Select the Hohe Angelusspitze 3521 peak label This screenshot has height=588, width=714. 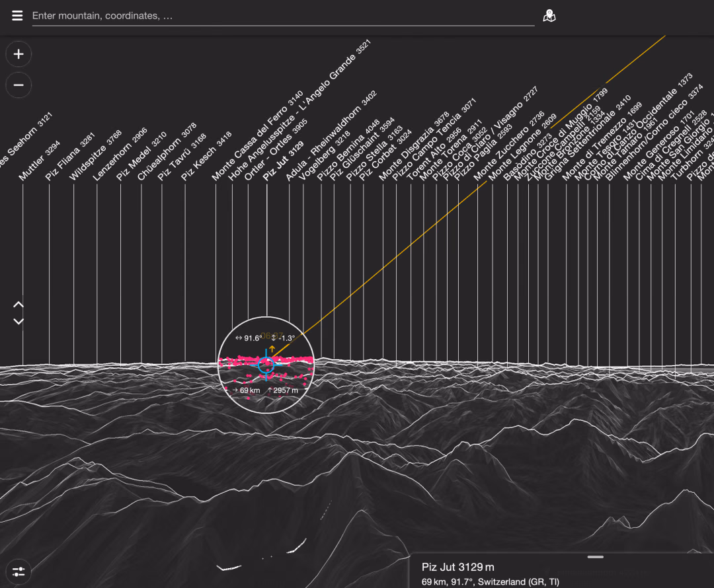(x=299, y=110)
